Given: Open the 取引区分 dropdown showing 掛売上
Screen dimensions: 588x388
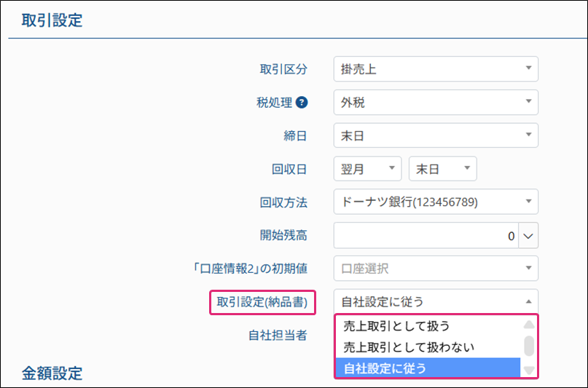Looking at the screenshot, I should coord(436,69).
